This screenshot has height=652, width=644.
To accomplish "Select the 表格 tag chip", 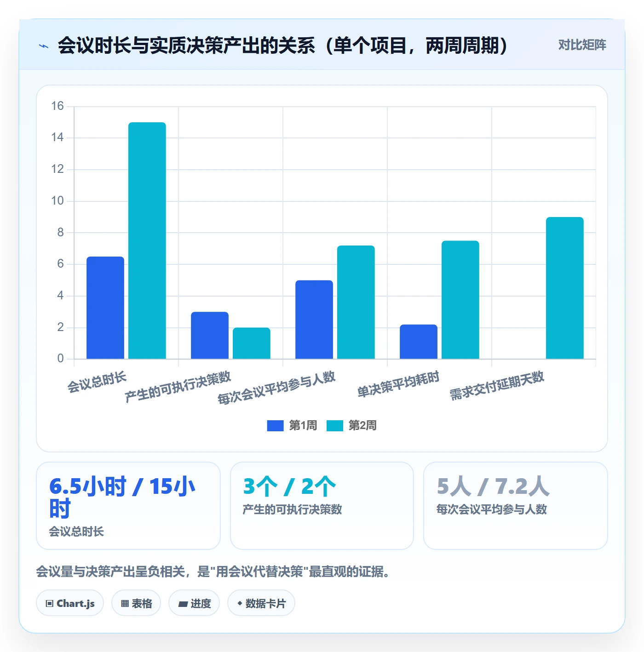I will tap(136, 603).
